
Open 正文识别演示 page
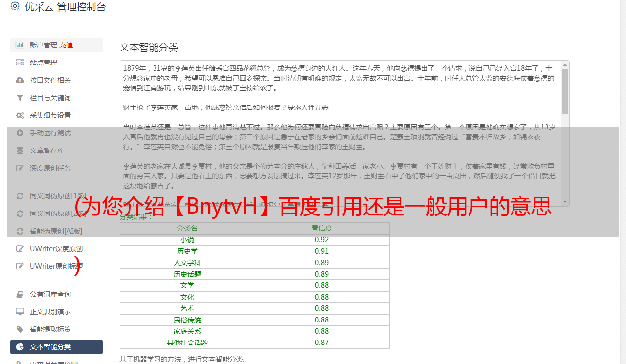coord(56,312)
